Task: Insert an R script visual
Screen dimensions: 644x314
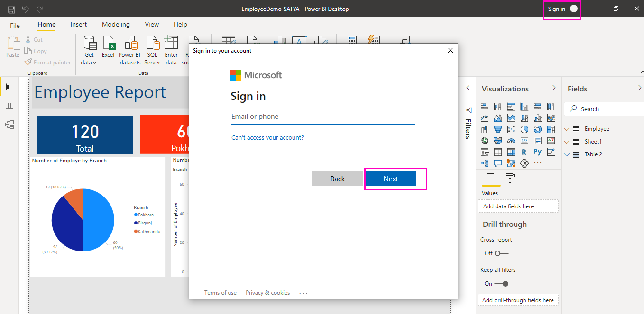Action: (524, 152)
